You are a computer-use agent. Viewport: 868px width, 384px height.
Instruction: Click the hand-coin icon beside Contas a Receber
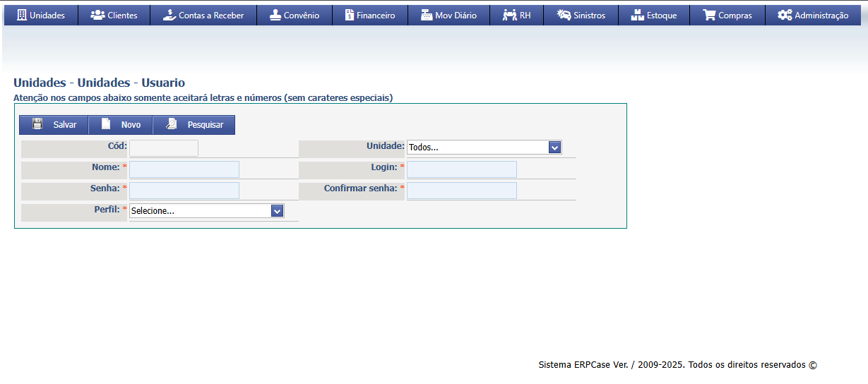click(169, 15)
